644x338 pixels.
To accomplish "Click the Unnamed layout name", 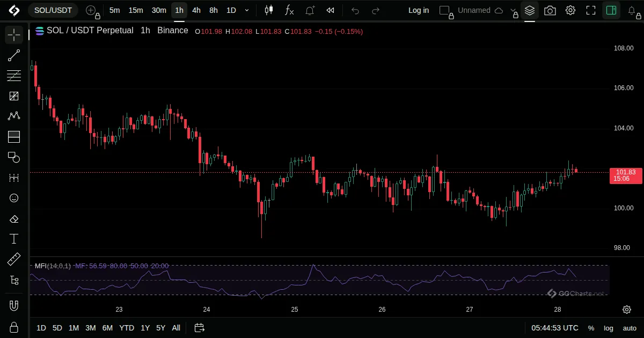I will tap(474, 10).
